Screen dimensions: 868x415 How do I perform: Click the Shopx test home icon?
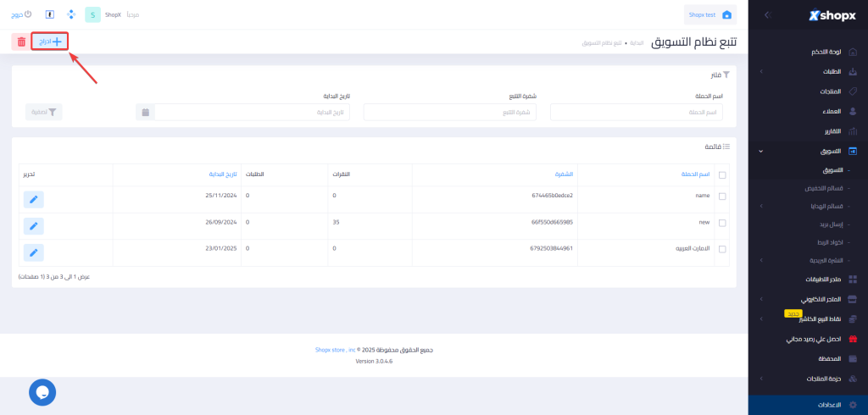[x=726, y=14]
